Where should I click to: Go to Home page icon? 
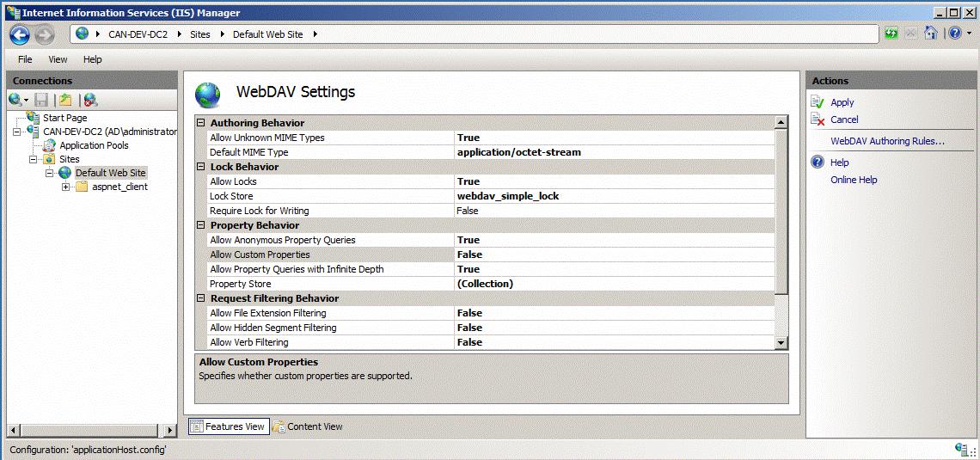(931, 34)
